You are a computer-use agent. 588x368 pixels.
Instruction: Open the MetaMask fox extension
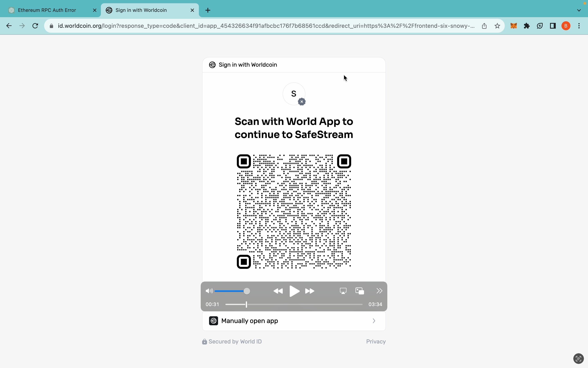[x=513, y=26]
